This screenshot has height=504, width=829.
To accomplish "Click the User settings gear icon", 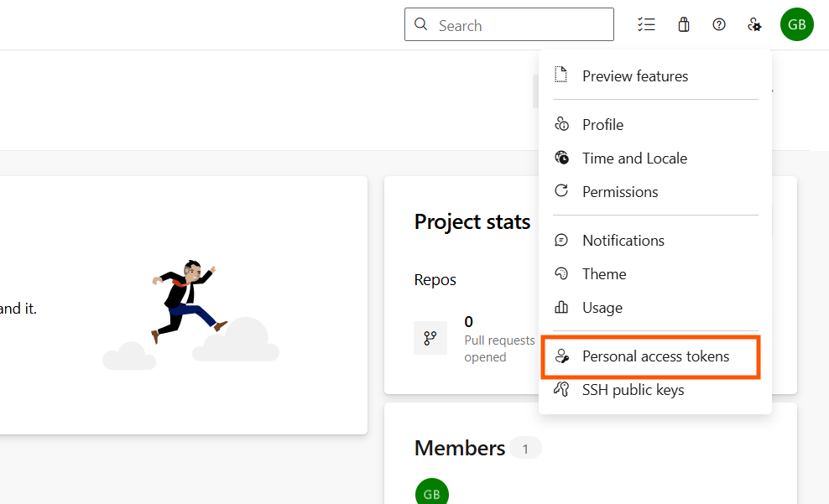I will pos(754,25).
